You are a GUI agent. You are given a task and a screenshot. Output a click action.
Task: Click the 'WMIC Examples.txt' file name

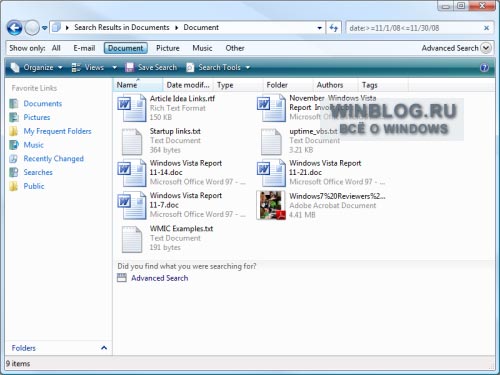point(181,229)
